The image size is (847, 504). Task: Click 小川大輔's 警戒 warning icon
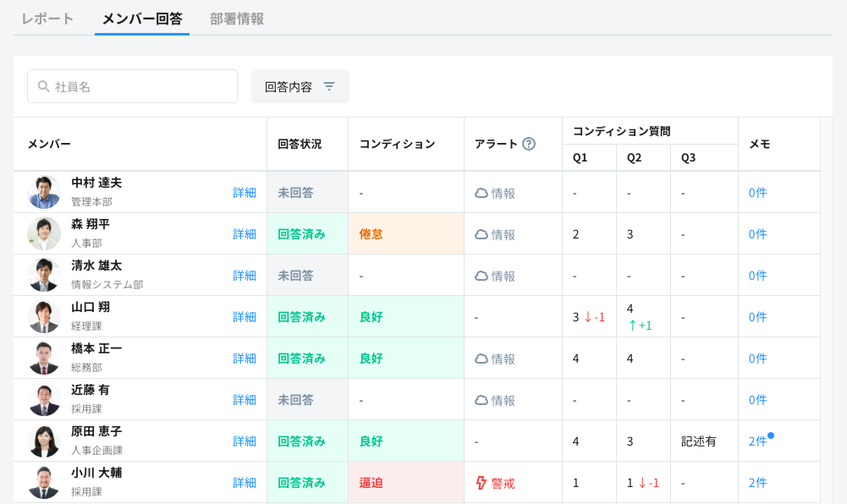point(482,482)
